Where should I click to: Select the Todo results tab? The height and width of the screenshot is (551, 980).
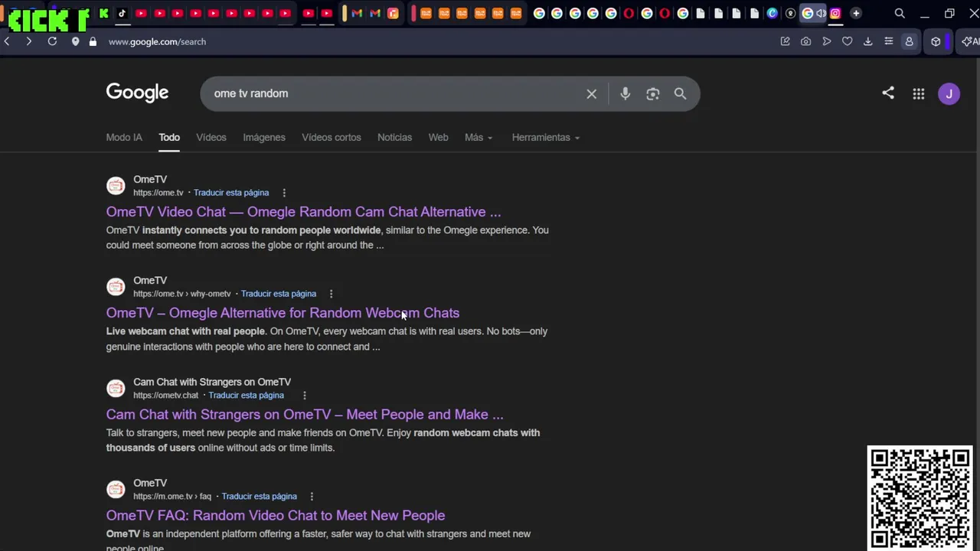click(x=169, y=137)
